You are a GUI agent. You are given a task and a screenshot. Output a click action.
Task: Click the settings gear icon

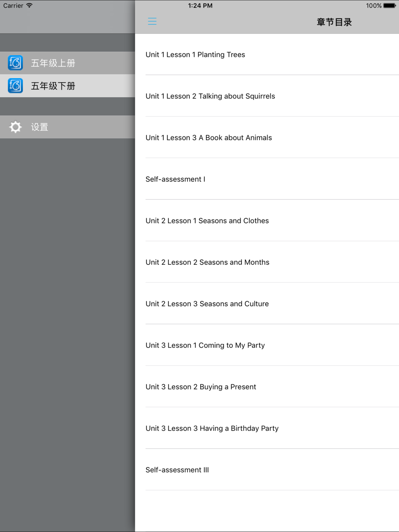tap(16, 127)
